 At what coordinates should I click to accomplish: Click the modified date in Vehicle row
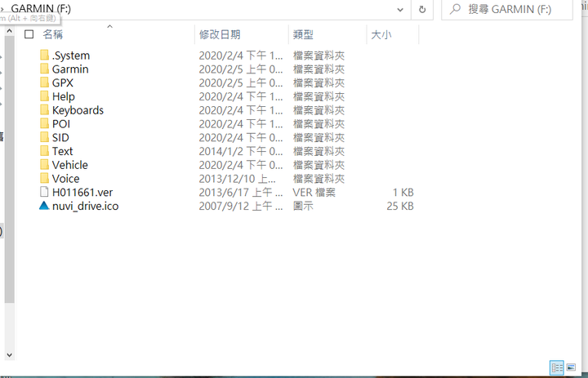coord(241,165)
